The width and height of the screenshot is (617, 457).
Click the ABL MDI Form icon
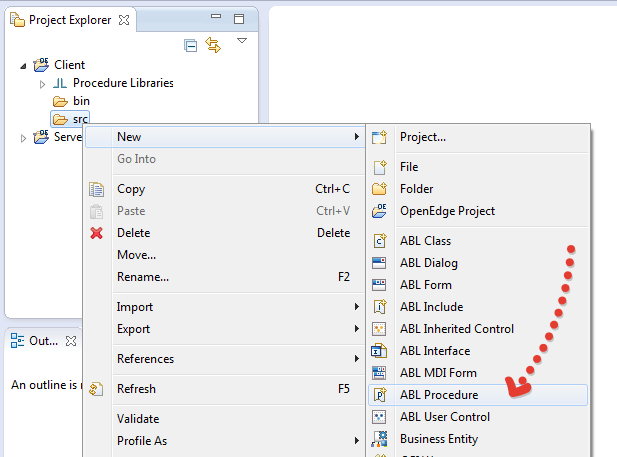379,373
